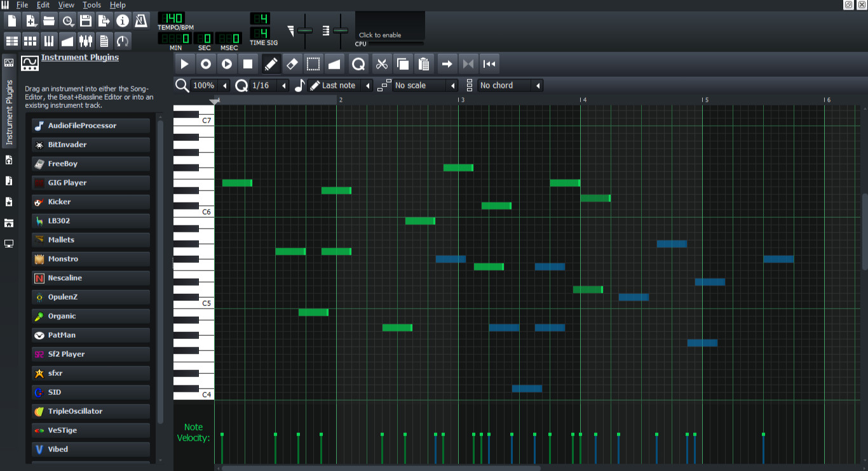Open the My Computer sidebar tab icon
Screen dimensions: 868x471
[x=9, y=244]
